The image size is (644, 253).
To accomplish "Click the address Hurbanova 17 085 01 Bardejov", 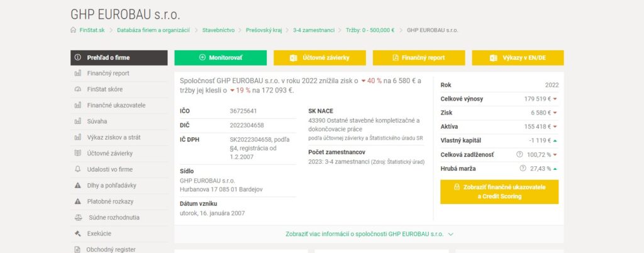I will pyautogui.click(x=221, y=189).
